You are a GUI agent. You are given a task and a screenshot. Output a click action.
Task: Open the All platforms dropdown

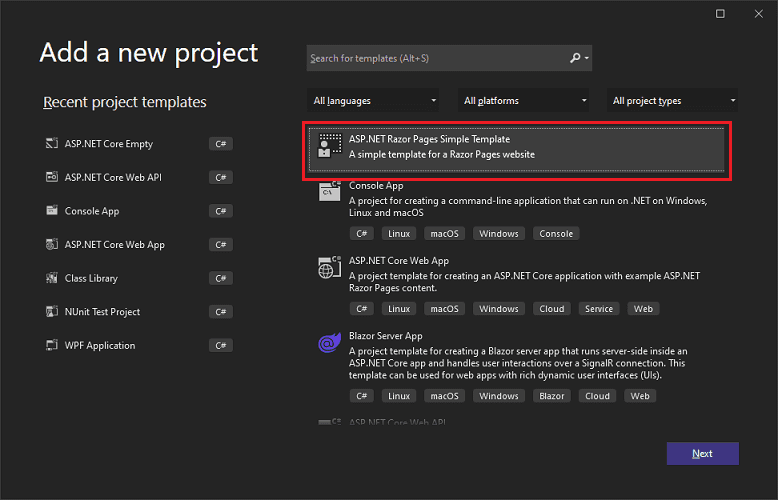coord(525,100)
